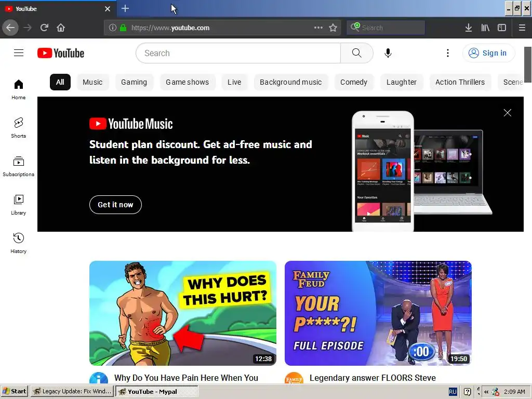Screen dimensions: 532x399
Task: Open the Windows Start button
Action: point(15,391)
